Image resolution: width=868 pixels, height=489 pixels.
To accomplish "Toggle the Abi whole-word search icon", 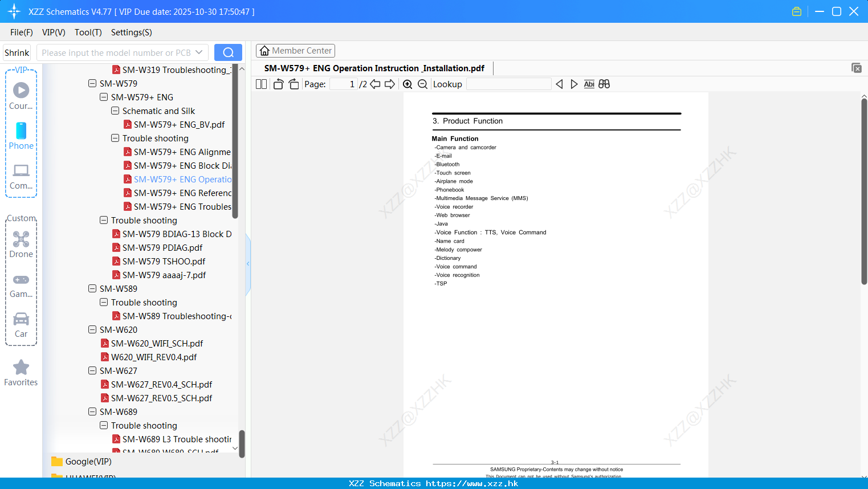I will click(589, 84).
